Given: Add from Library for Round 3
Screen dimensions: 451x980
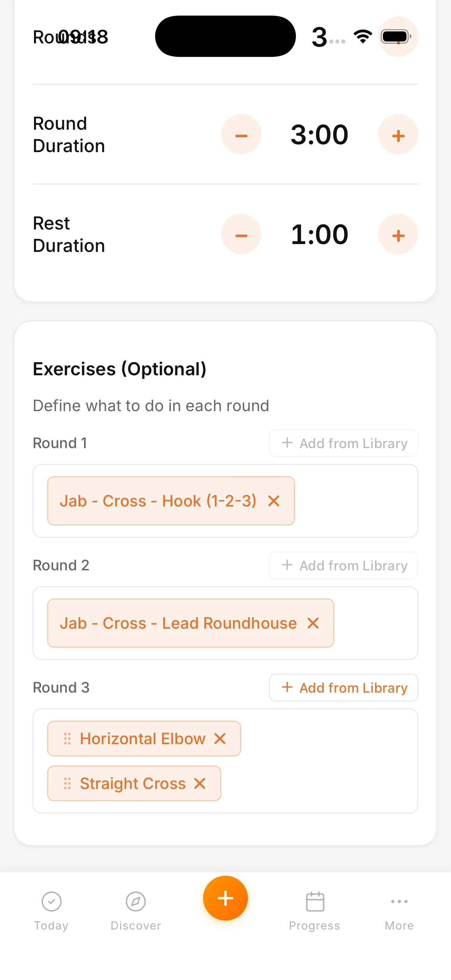Looking at the screenshot, I should 344,687.
